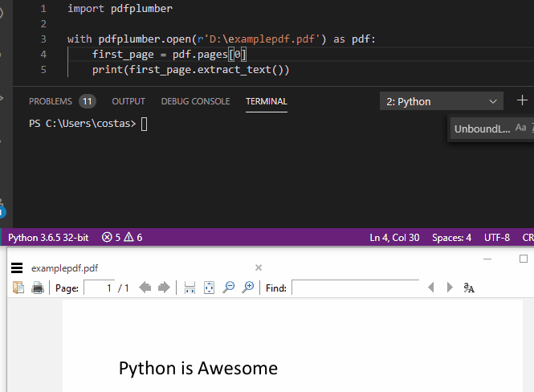Select Python 3.6.5 32-bit interpreter in status bar
534x392 pixels.
click(48, 238)
